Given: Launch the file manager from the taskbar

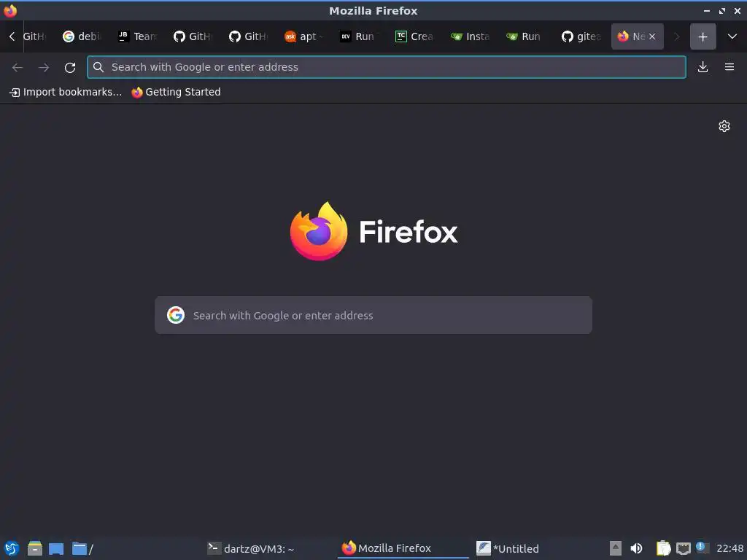Looking at the screenshot, I should pyautogui.click(x=35, y=548).
